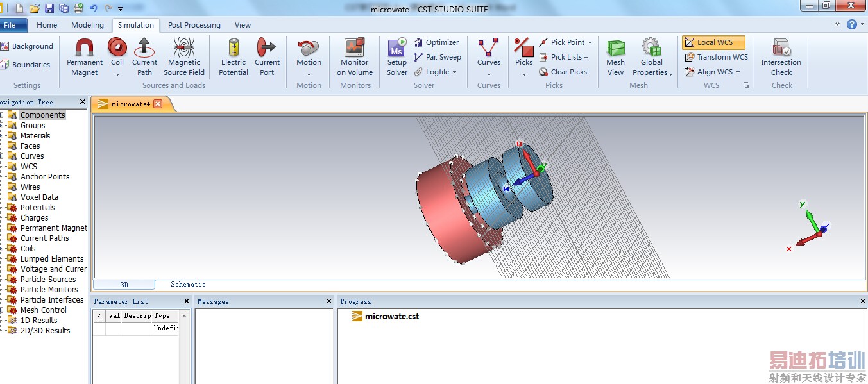Toggle the Local WCS button
This screenshot has height=384, width=868.
(x=713, y=42)
